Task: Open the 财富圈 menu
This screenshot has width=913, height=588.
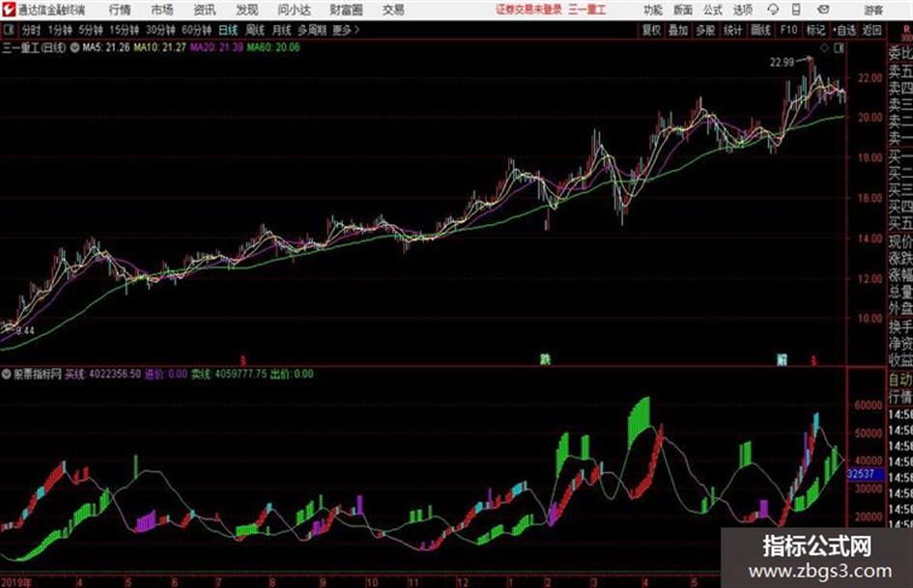Action: [346, 10]
